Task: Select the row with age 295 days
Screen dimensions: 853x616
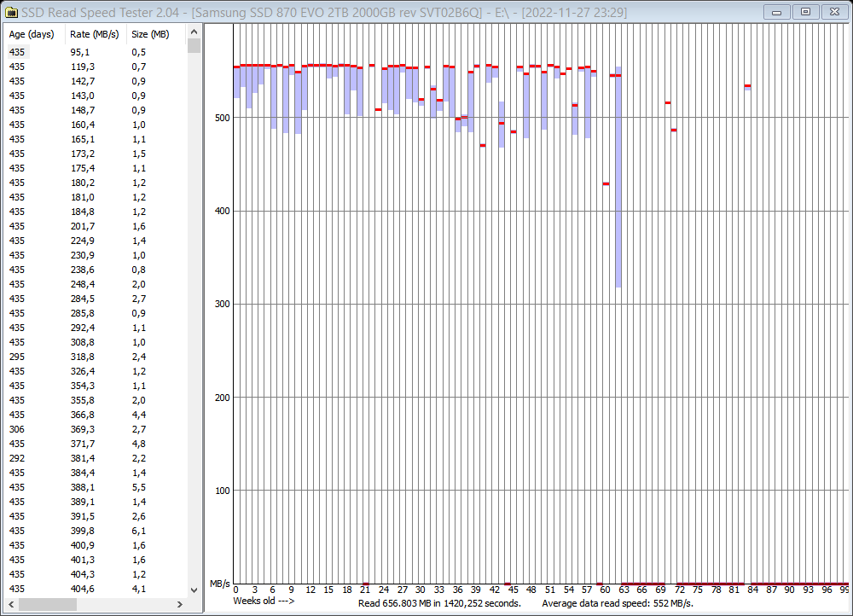Action: pyautogui.click(x=85, y=357)
